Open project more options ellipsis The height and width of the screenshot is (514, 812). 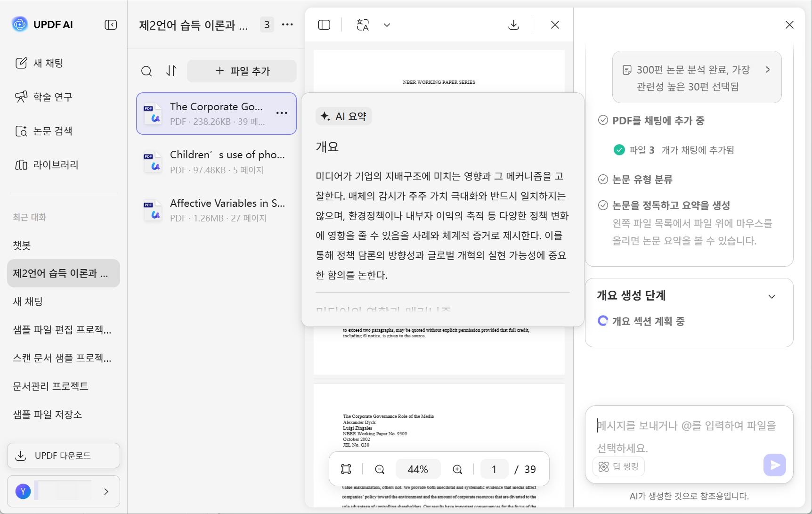[287, 24]
